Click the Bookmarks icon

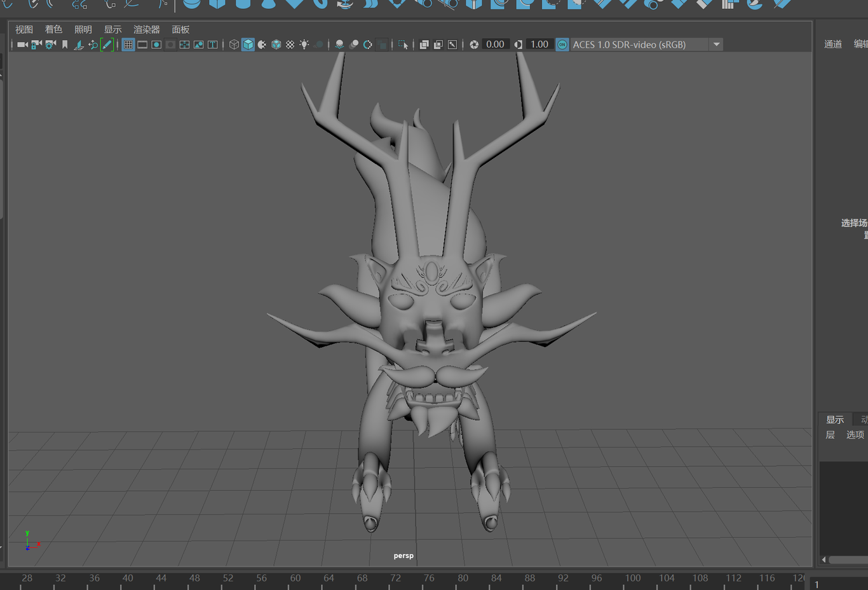pyautogui.click(x=64, y=45)
